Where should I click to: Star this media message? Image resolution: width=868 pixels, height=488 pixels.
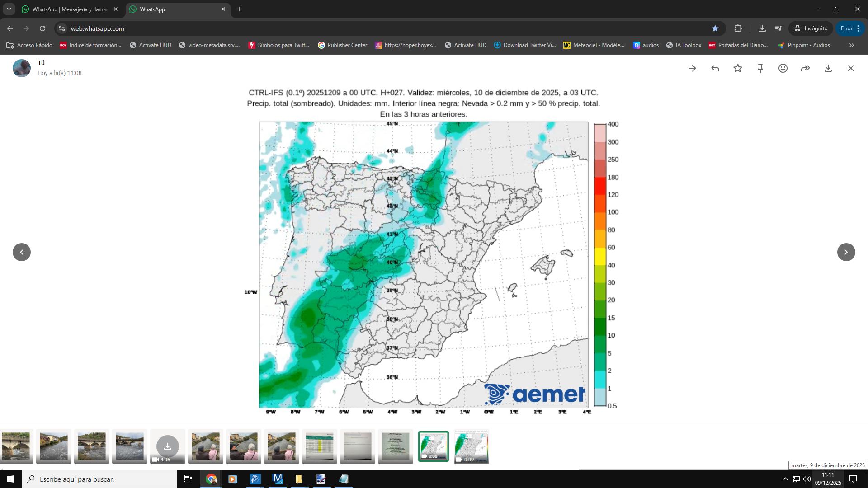pyautogui.click(x=738, y=68)
